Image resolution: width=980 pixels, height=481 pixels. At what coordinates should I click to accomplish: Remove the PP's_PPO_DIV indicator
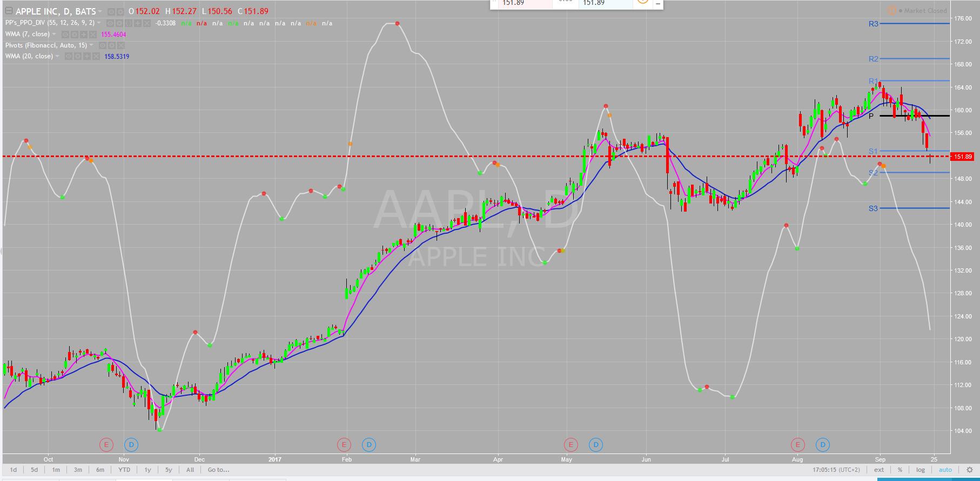point(147,23)
